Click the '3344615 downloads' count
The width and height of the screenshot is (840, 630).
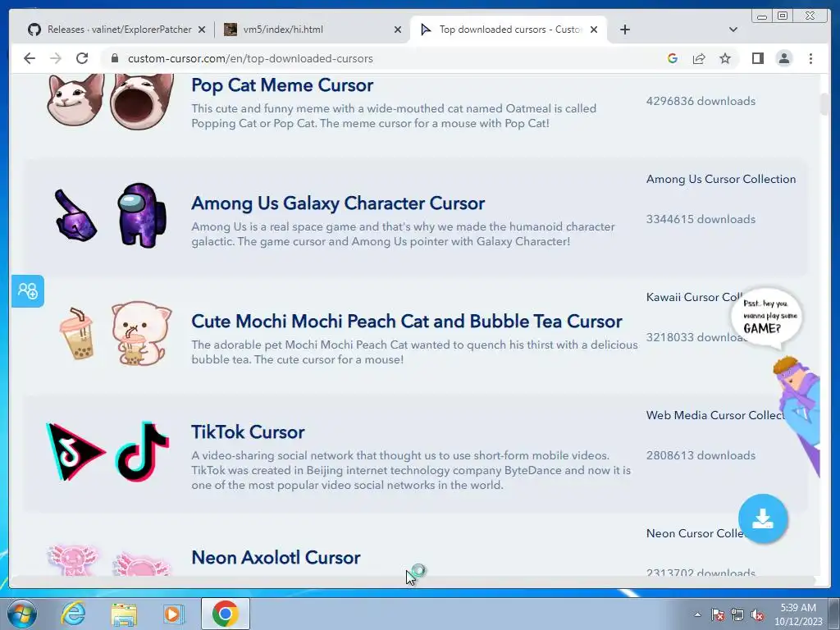click(x=701, y=218)
